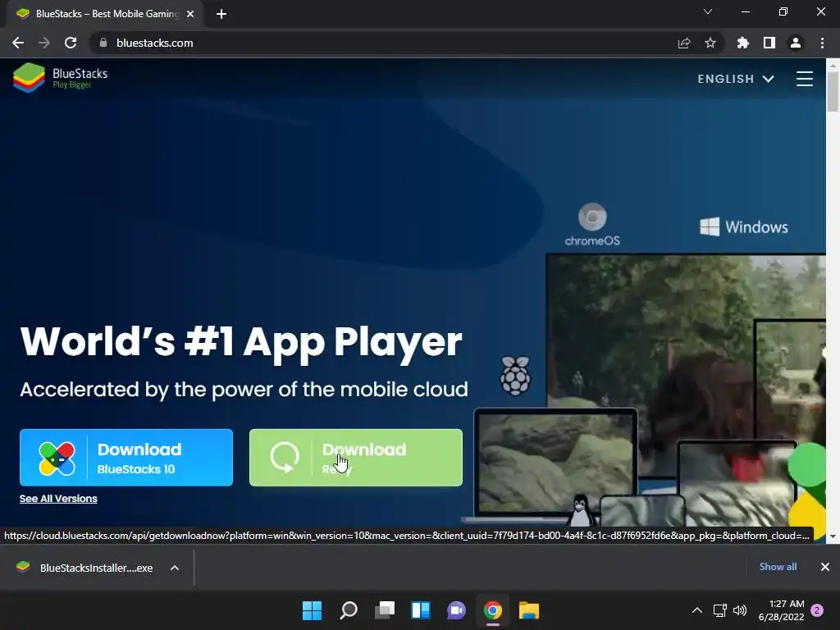Open the See All Versions link
This screenshot has height=630, width=840.
tap(58, 499)
